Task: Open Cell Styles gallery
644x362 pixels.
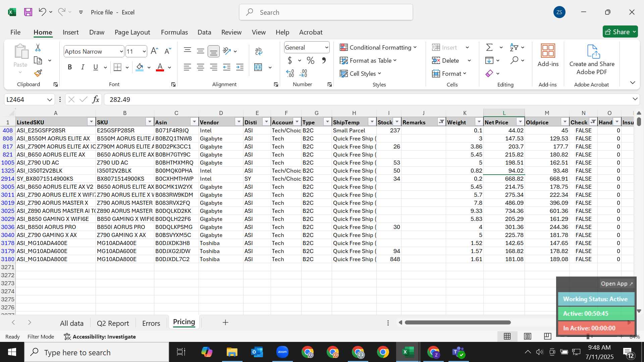Action: [361, 74]
